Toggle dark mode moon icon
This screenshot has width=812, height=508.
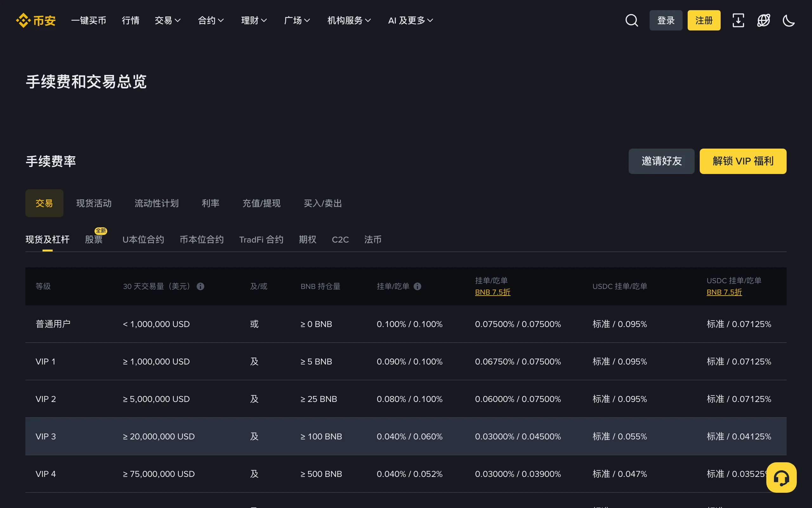(789, 21)
